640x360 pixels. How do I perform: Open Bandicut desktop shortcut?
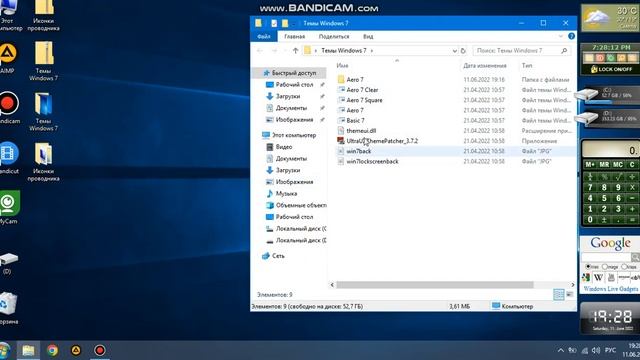(8, 158)
